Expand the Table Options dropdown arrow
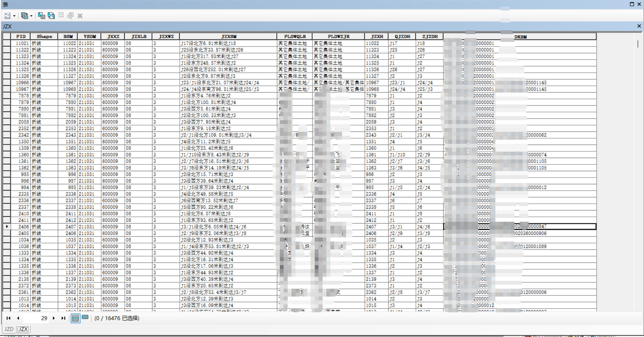Screen dimensions: 644x337 (14, 16)
